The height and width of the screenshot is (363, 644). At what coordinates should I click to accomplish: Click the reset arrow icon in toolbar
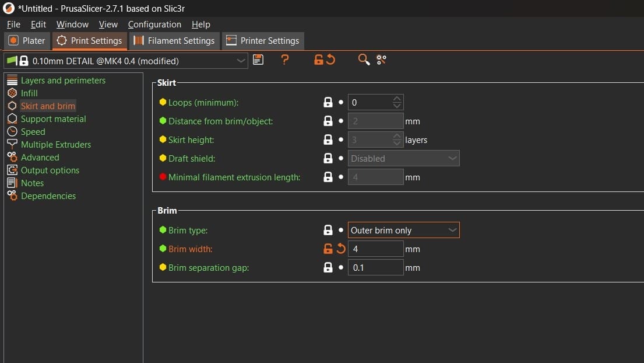330,60
